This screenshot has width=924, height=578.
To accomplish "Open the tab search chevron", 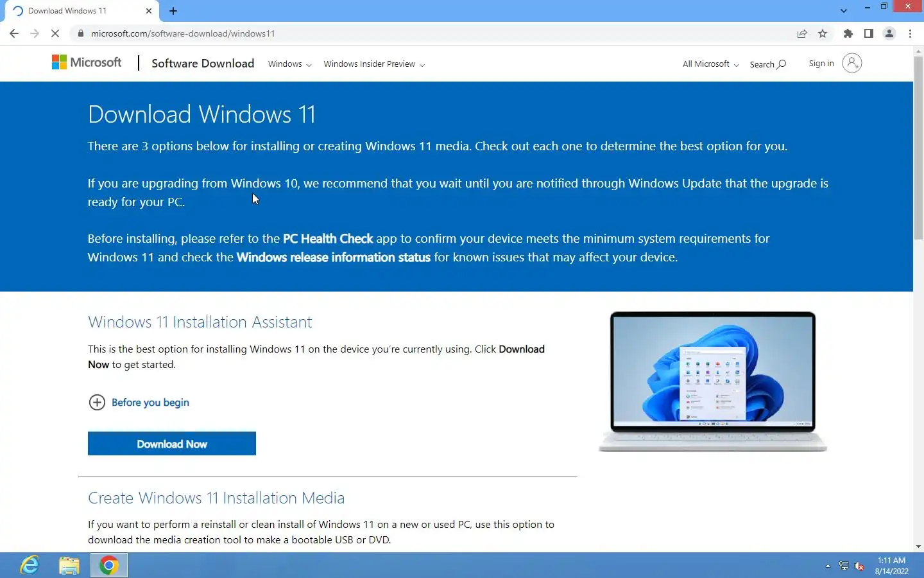I will (844, 11).
